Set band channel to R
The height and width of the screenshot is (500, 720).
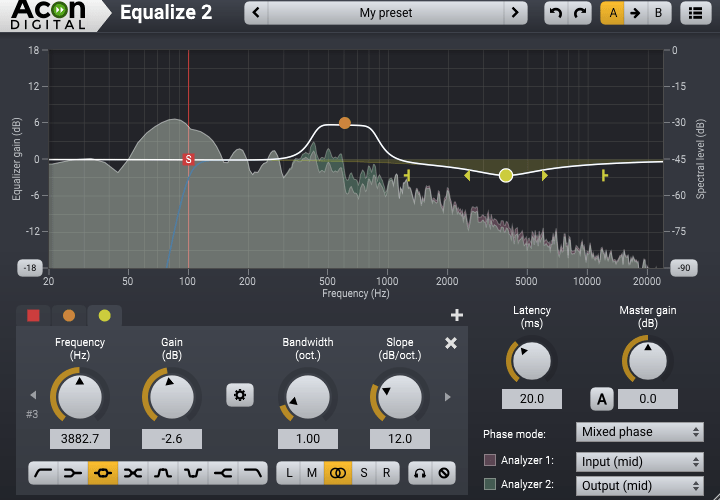[x=387, y=473]
